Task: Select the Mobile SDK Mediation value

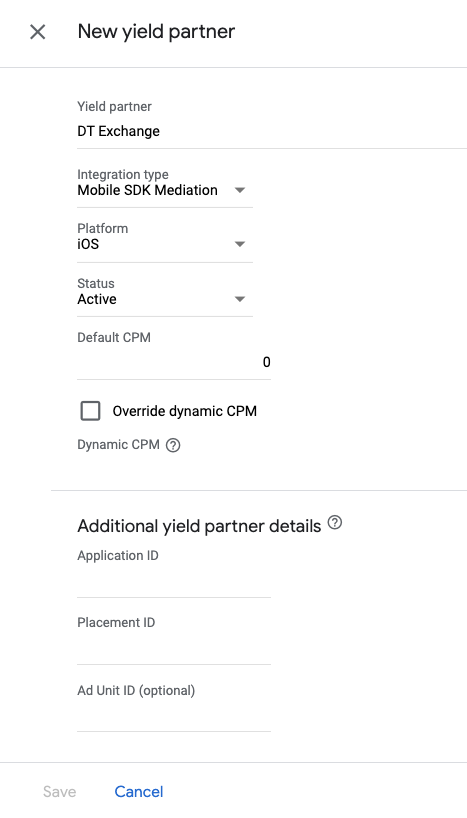Action: tap(148, 190)
